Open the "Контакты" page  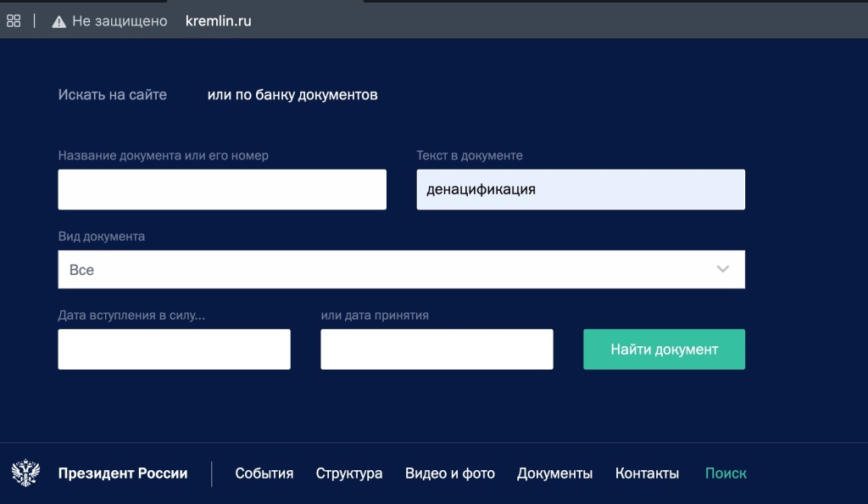click(647, 473)
